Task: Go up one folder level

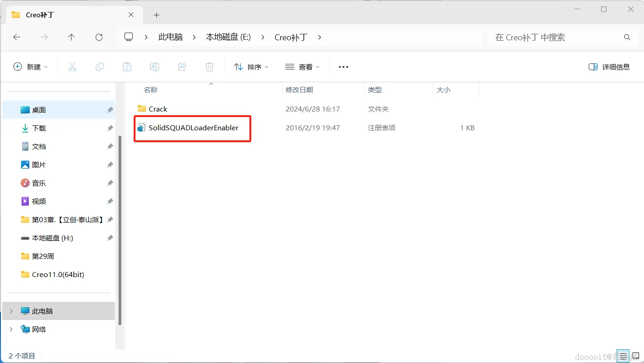Action: coord(71,37)
